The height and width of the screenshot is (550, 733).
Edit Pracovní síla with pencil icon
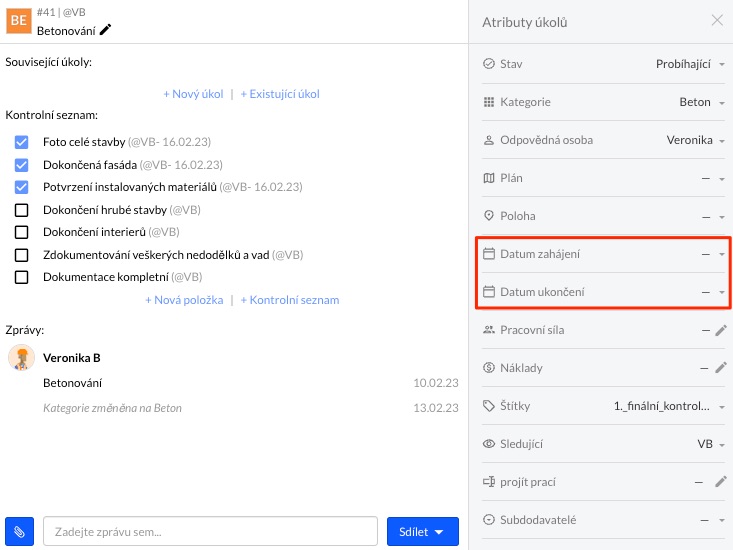[x=721, y=330]
